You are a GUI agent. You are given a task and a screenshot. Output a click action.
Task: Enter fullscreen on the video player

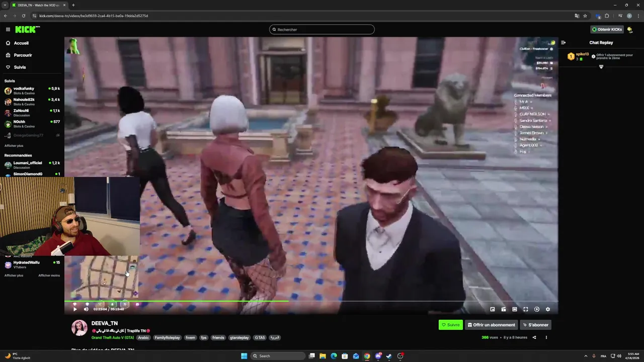point(526,309)
